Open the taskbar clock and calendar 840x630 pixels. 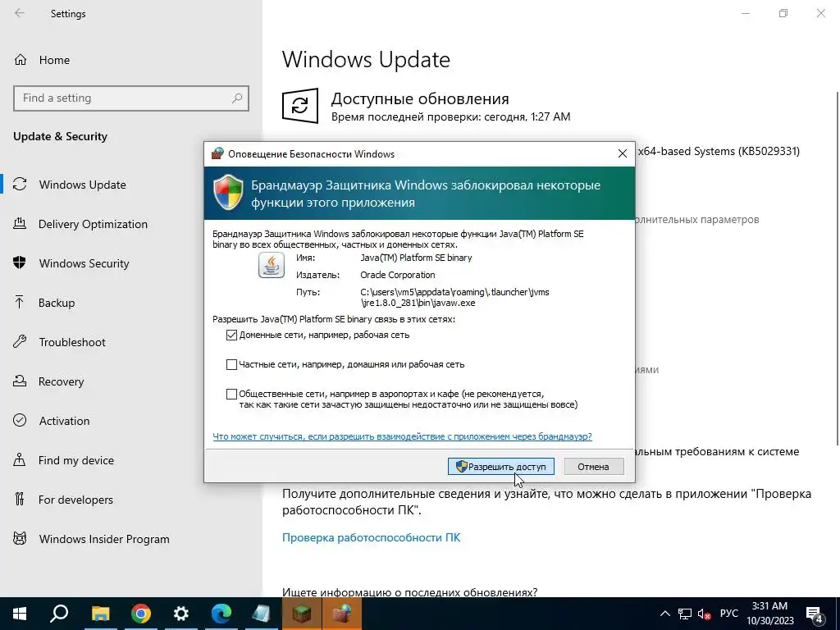[769, 614]
